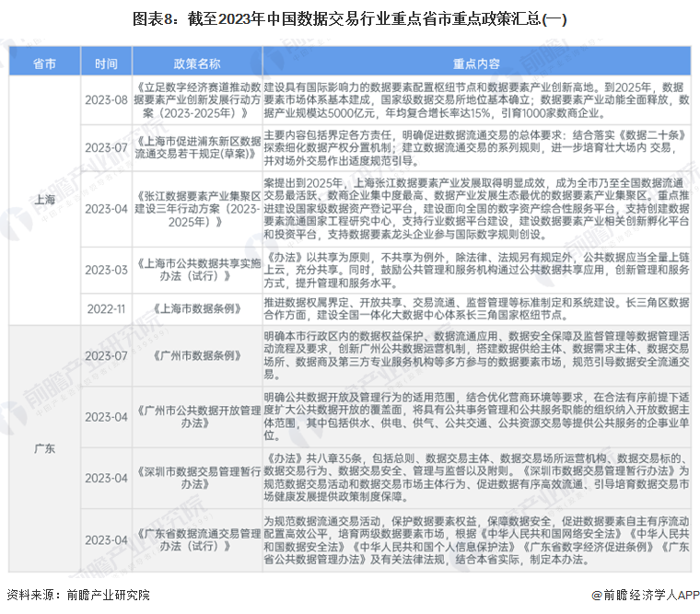Click the 2023-07 date for 浦东新区 policy
Screen dimensions: 700x614
tap(106, 147)
